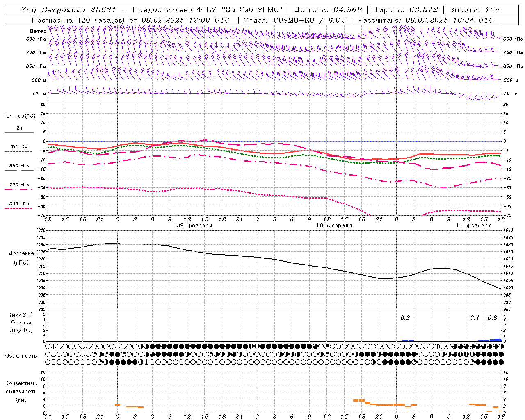
Task: Click the station title Yug_Beryozovo_23631
Action: 68,10
